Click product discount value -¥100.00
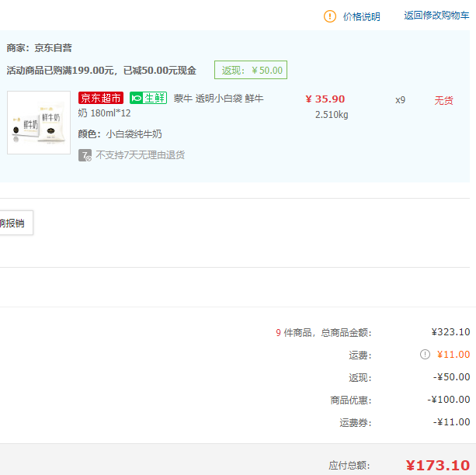The height and width of the screenshot is (475, 476). 449,400
